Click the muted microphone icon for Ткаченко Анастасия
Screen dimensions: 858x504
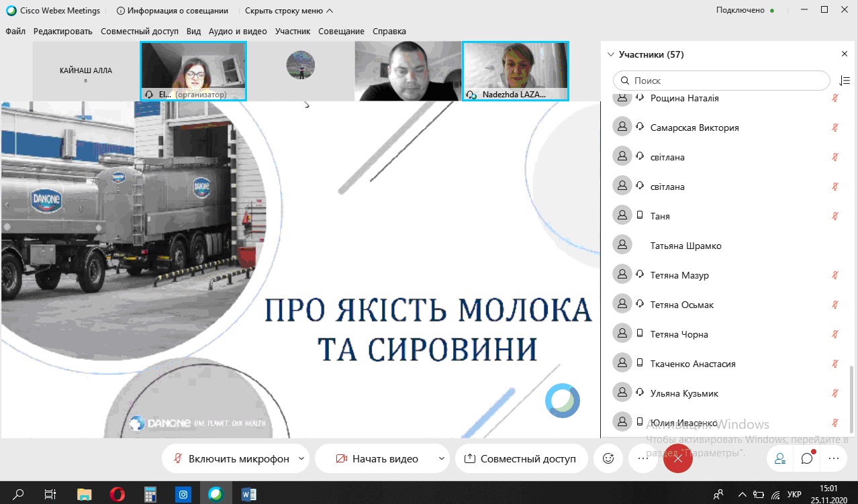(836, 364)
